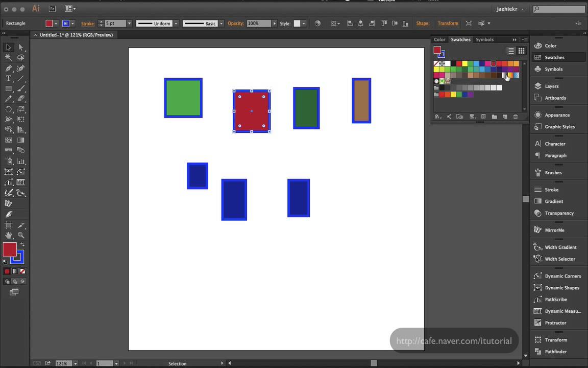588x368 pixels.
Task: Delete swatch with trash icon
Action: 516,117
